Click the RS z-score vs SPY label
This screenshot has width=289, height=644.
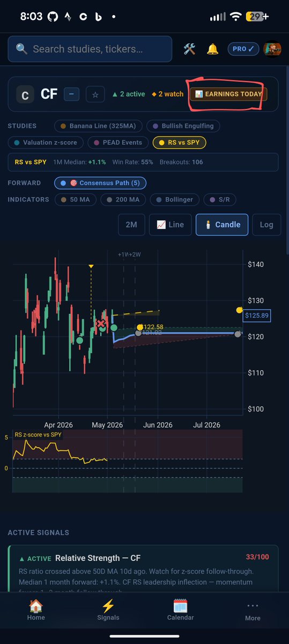[38, 435]
